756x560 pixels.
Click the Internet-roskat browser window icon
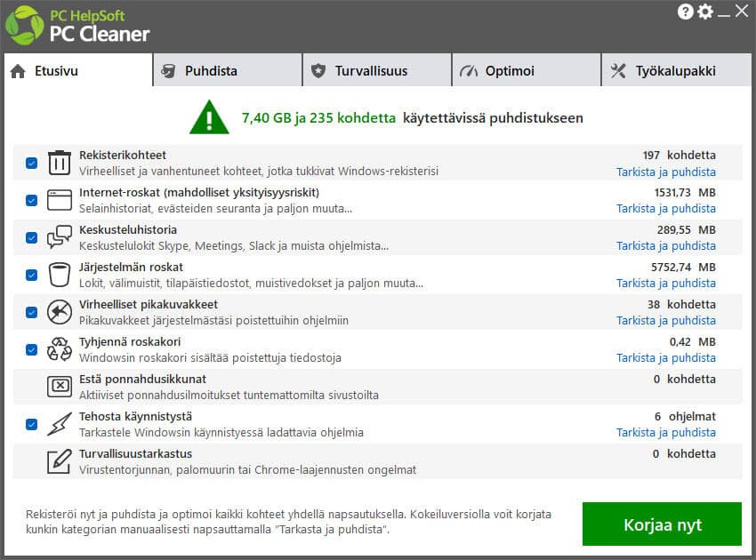tap(59, 200)
